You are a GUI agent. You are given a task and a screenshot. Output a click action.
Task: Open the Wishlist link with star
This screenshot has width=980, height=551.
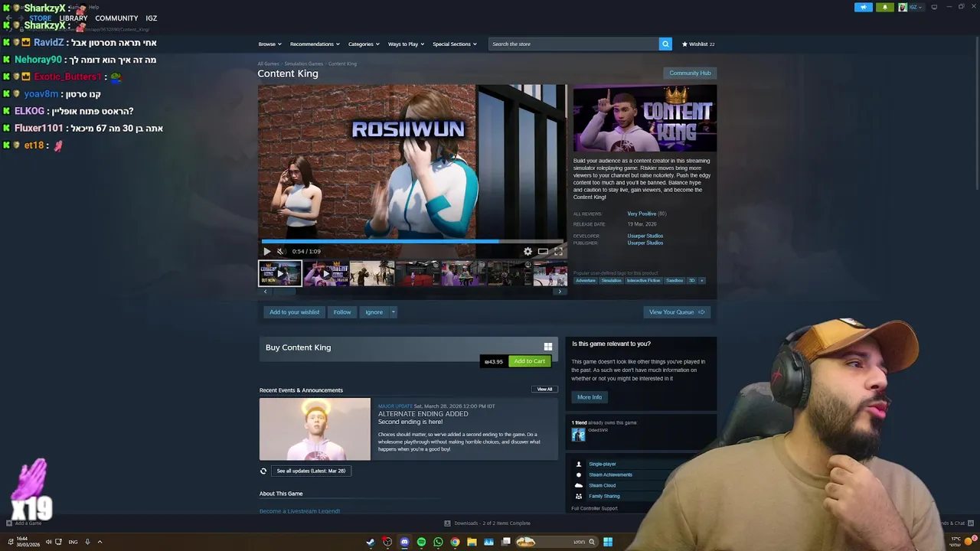698,44
